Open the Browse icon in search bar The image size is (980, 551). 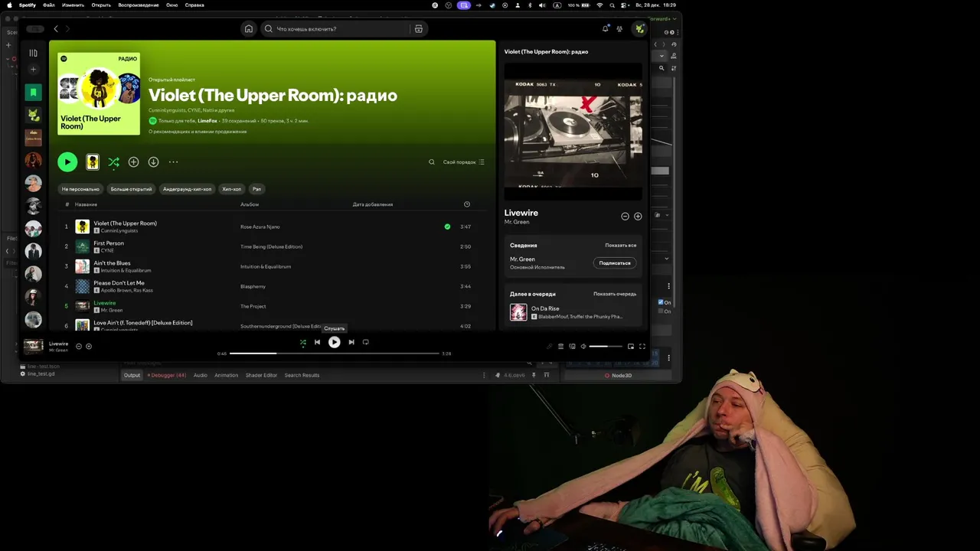(x=418, y=29)
